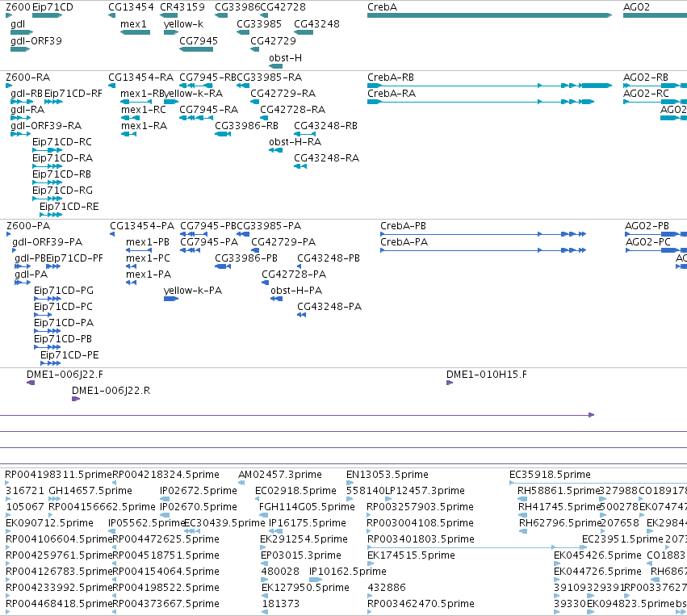Select the RP003462470.5prime EST label
Screen dimensions: 687x616
(421, 604)
